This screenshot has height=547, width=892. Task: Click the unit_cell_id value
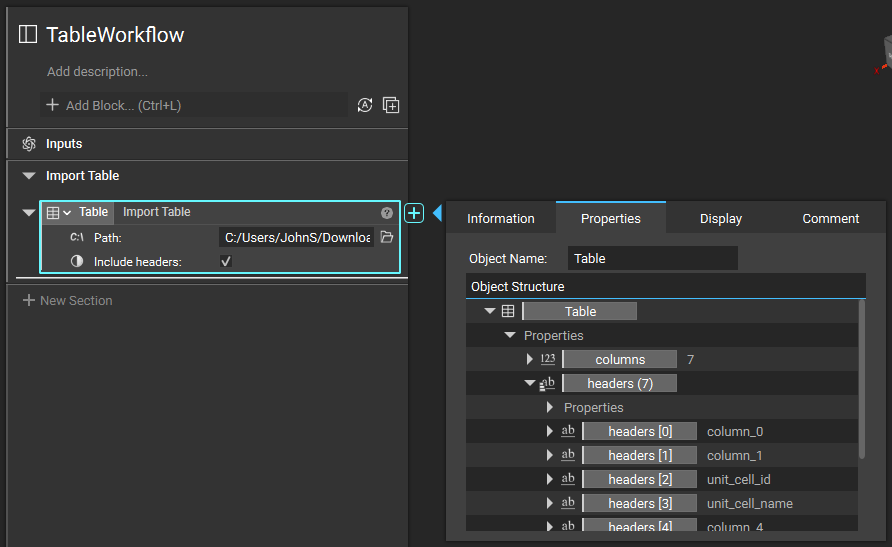click(738, 479)
